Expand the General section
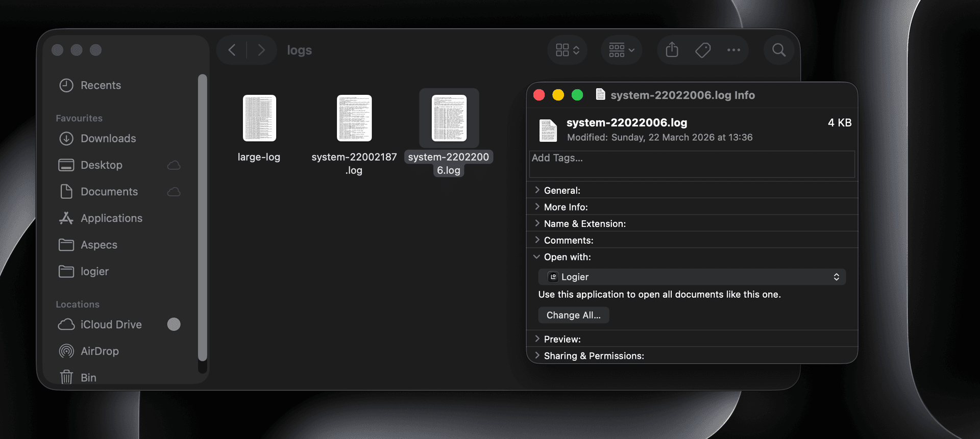 (x=537, y=190)
